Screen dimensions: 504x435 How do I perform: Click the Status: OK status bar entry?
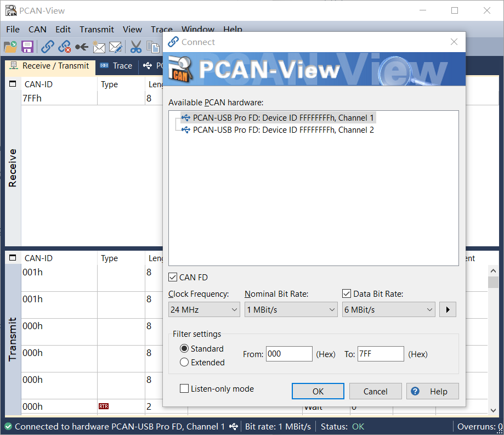pyautogui.click(x=342, y=427)
